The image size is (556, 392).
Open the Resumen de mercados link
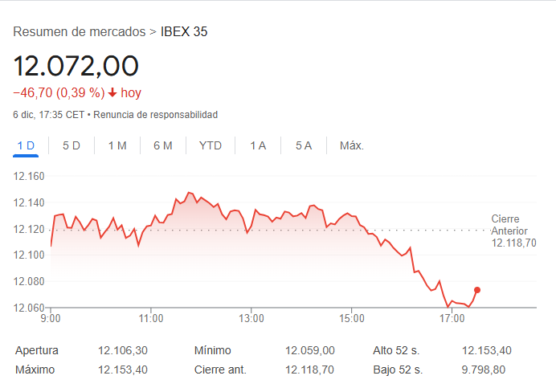[x=80, y=32]
